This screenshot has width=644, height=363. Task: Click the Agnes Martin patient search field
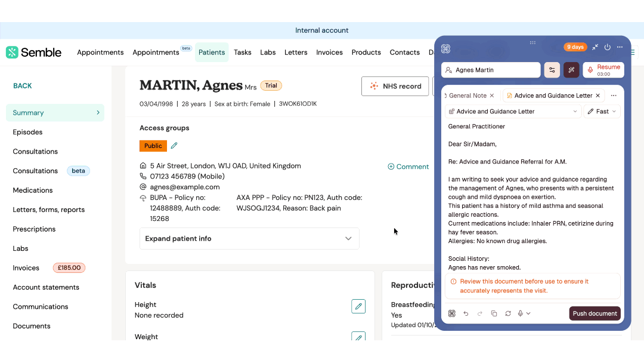[x=491, y=70]
